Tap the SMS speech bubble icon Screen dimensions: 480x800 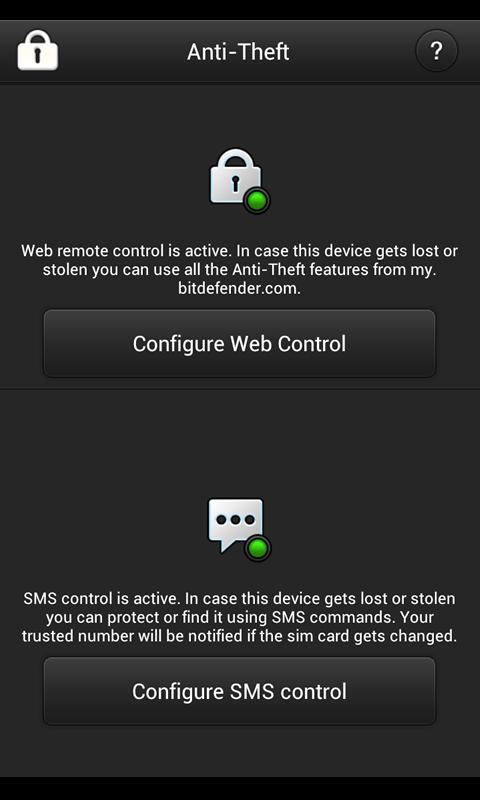[239, 530]
